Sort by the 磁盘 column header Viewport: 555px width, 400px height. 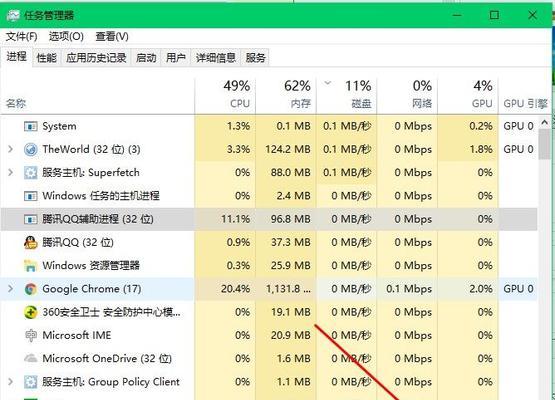(x=347, y=95)
